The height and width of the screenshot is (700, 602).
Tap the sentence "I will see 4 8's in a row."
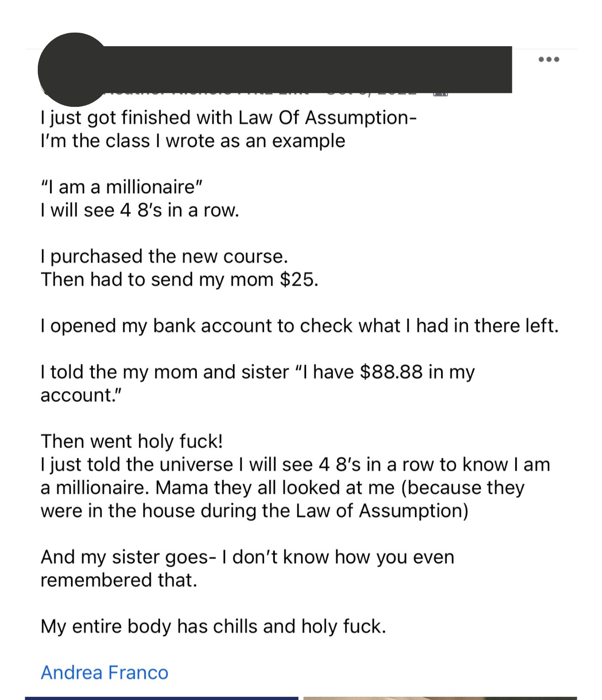(140, 210)
